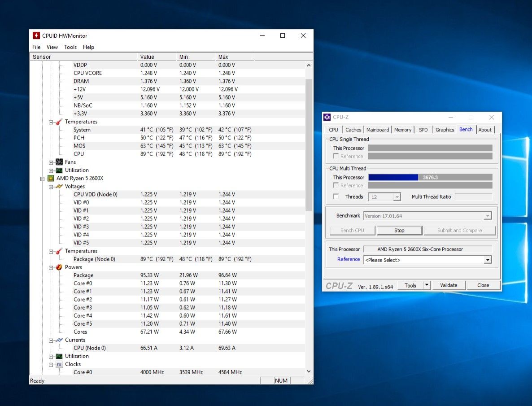Click the Clocks icon in sensor tree
Image resolution: width=532 pixels, height=406 pixels.
point(59,364)
